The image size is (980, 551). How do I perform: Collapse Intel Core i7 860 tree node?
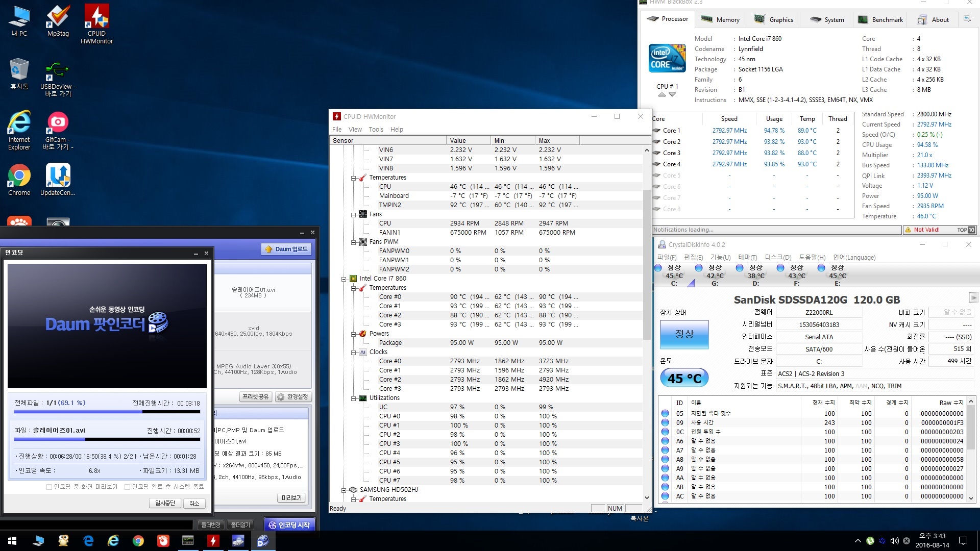tap(344, 279)
